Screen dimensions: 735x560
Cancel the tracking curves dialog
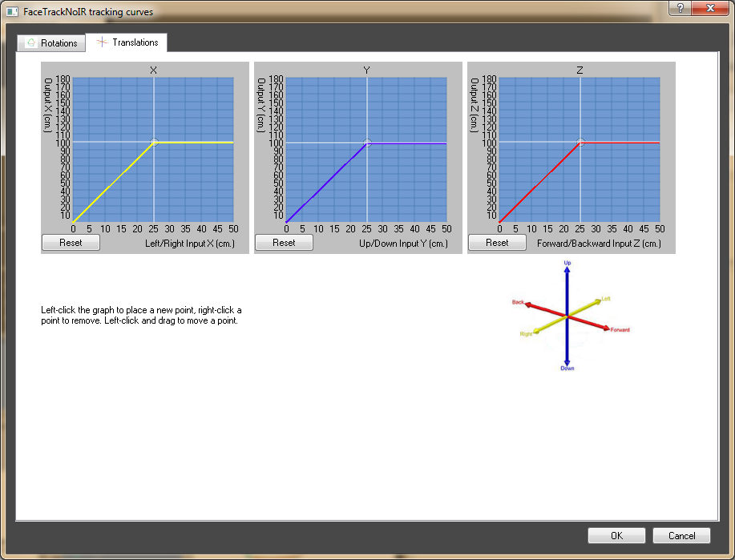click(681, 536)
